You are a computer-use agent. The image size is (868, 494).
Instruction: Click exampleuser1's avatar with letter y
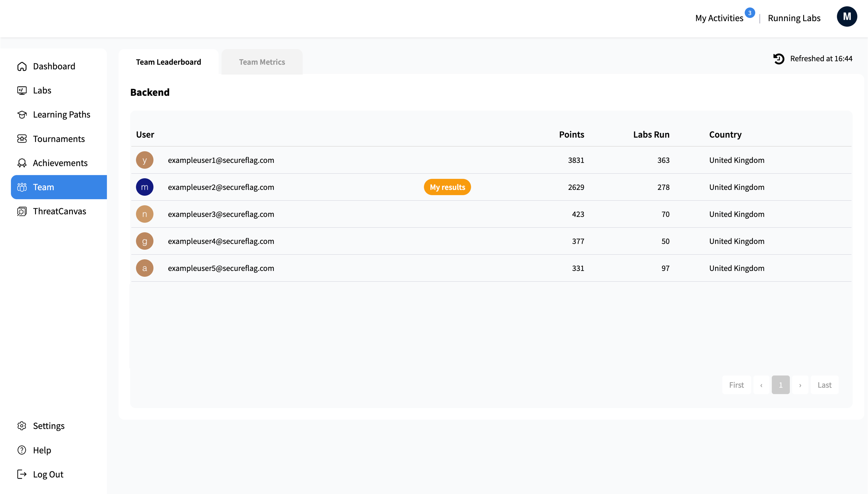click(x=145, y=160)
